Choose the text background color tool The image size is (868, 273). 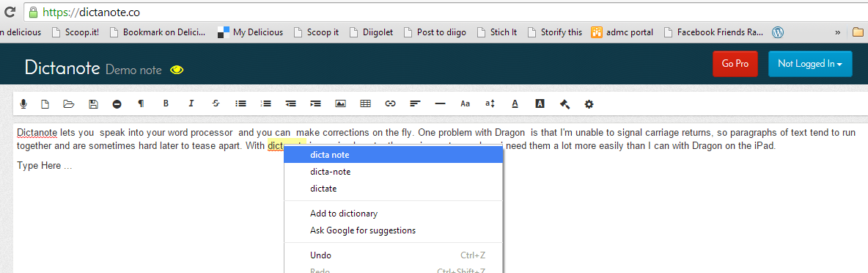(x=540, y=103)
